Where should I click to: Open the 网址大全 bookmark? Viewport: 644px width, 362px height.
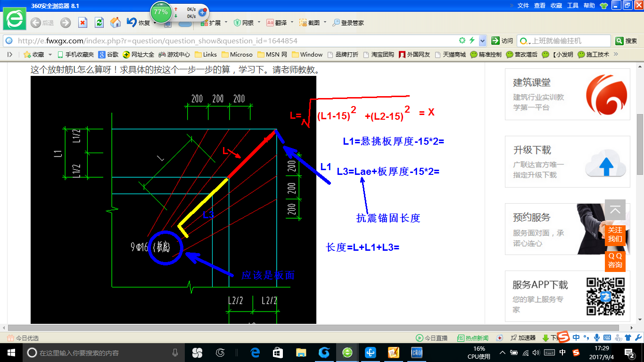(139, 54)
